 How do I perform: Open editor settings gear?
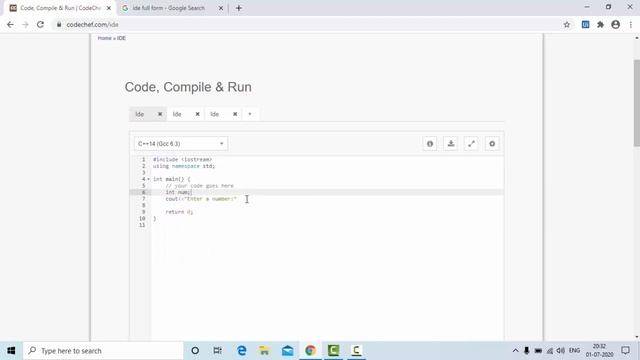492,144
